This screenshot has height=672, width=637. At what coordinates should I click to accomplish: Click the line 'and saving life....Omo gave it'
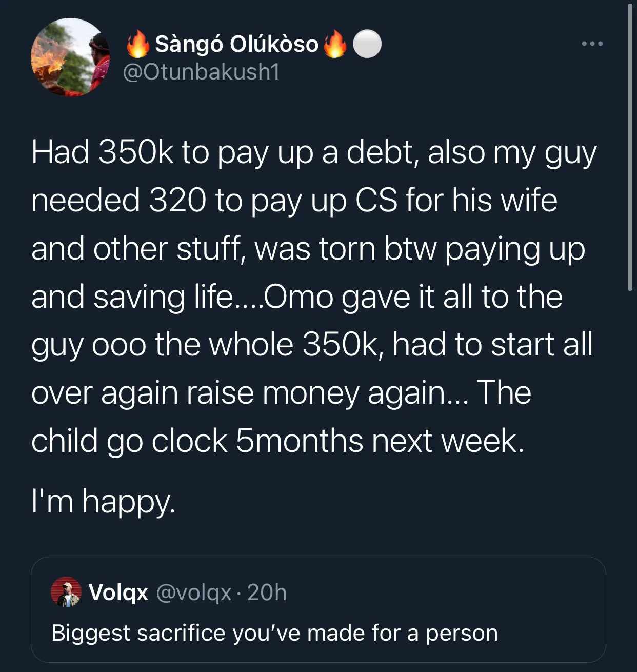(x=297, y=297)
